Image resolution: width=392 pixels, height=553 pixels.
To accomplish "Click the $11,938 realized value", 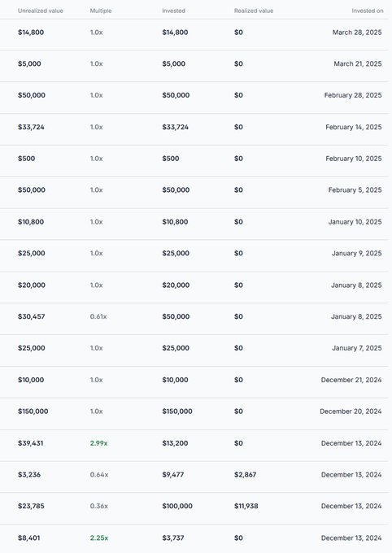I will (x=246, y=506).
